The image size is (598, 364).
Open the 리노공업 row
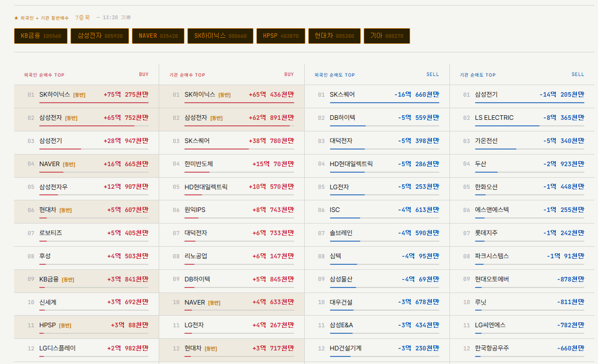coord(232,258)
